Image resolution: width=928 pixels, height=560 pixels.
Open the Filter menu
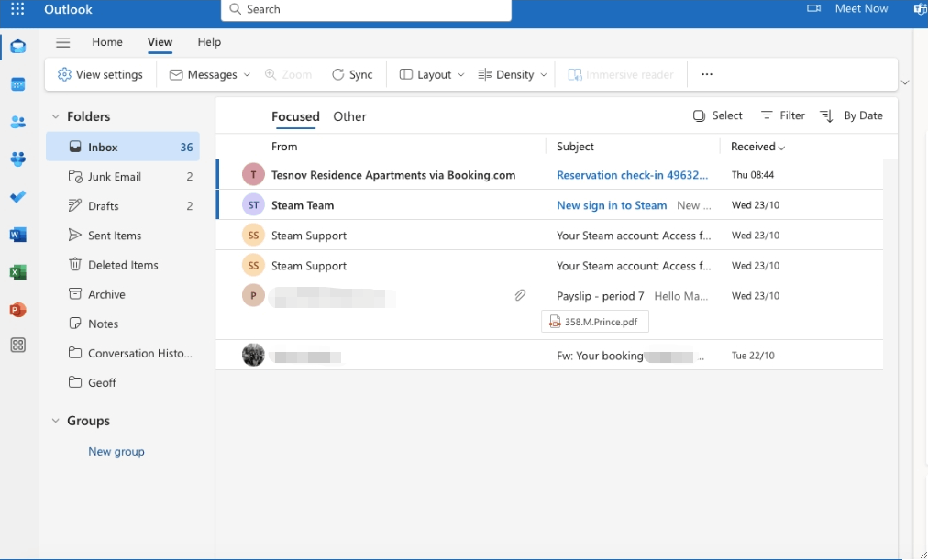783,115
